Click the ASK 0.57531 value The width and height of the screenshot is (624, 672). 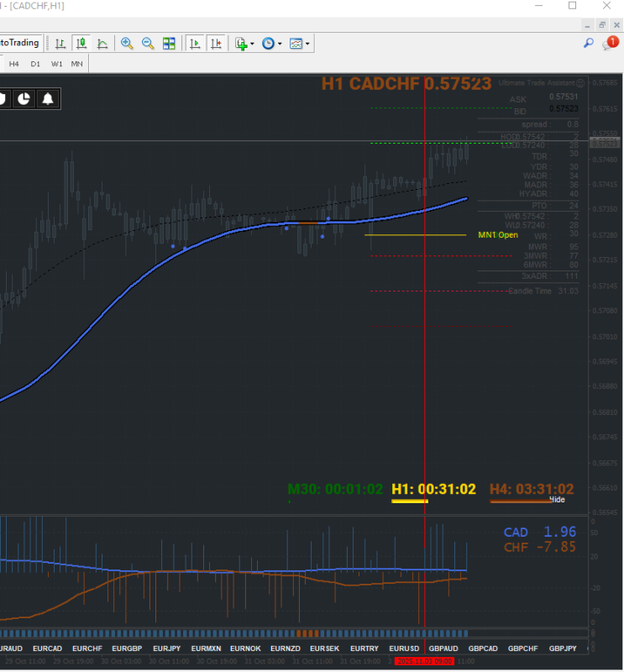[564, 97]
